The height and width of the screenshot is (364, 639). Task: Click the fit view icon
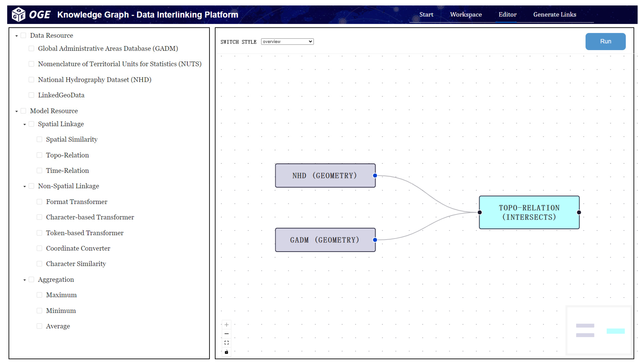[x=226, y=343]
